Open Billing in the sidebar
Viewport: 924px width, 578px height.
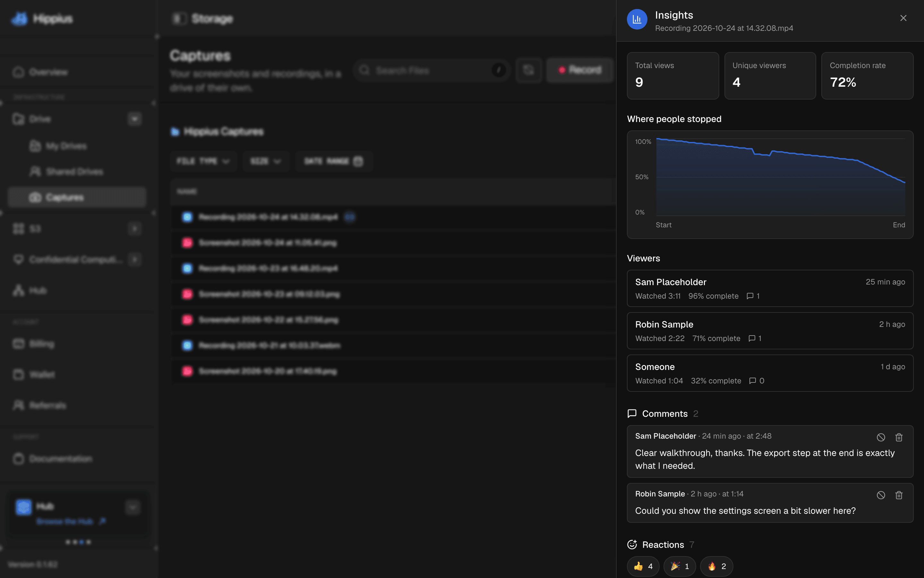76,344
